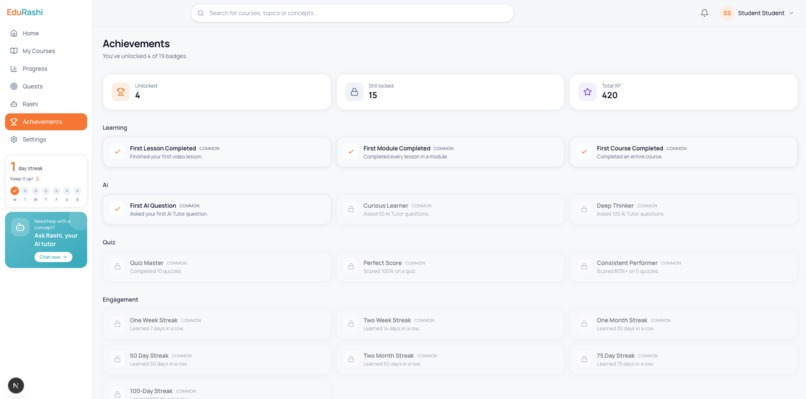Viewport: 806px width, 399px height.
Task: Click the Two Month Streak lock icon
Action: (351, 359)
